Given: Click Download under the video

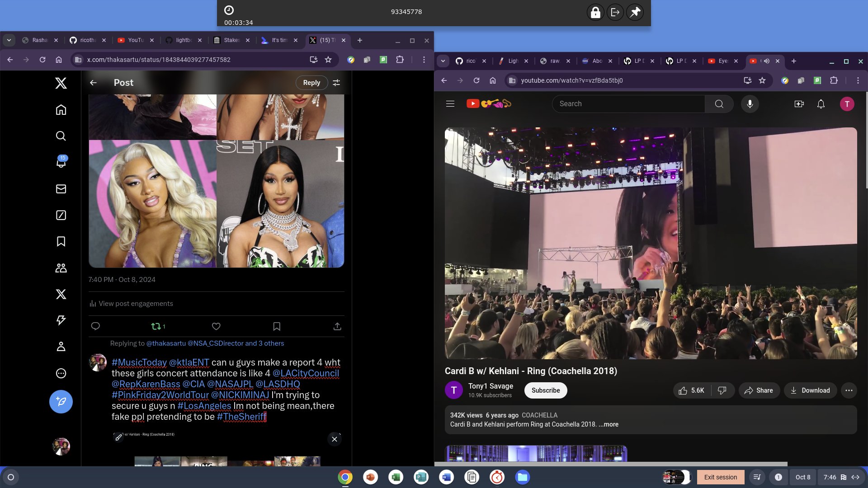Looking at the screenshot, I should 810,390.
